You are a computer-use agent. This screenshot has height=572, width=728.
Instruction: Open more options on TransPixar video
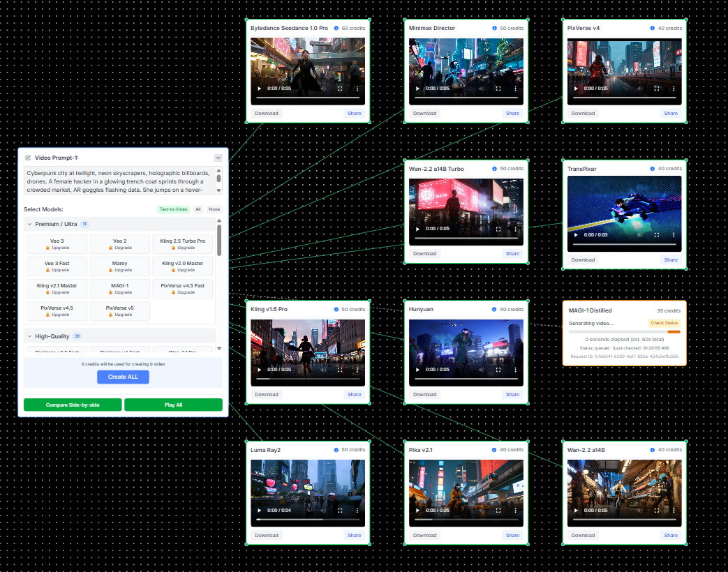tap(674, 235)
